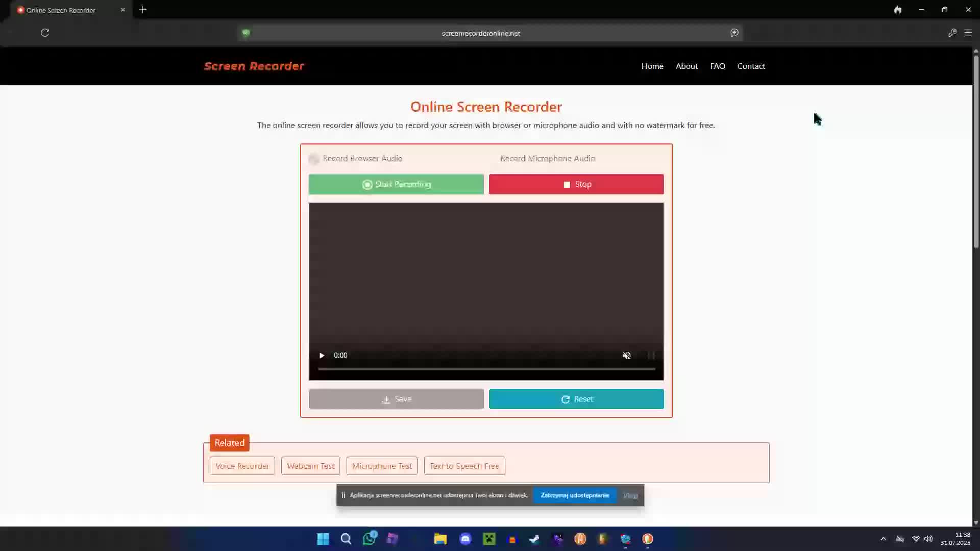The height and width of the screenshot is (551, 980).
Task: Open the Text to Speech Free link
Action: pos(464,466)
